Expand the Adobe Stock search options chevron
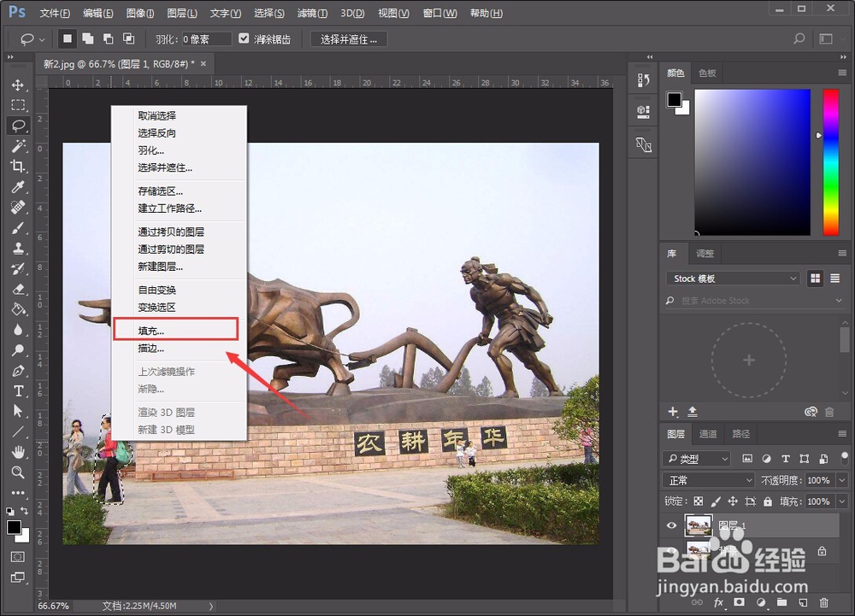Screen dimensions: 855x616 [x=839, y=301]
